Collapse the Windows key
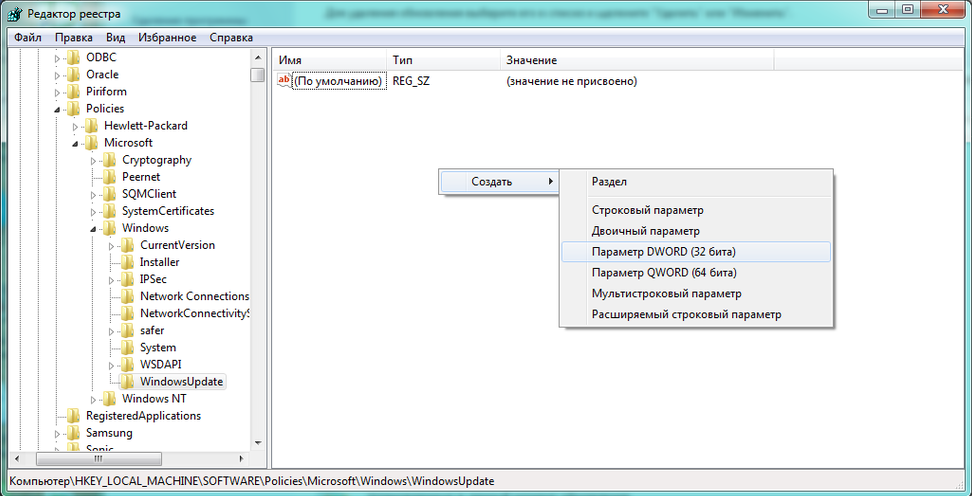Screen dimensions: 972x496 tap(94, 229)
